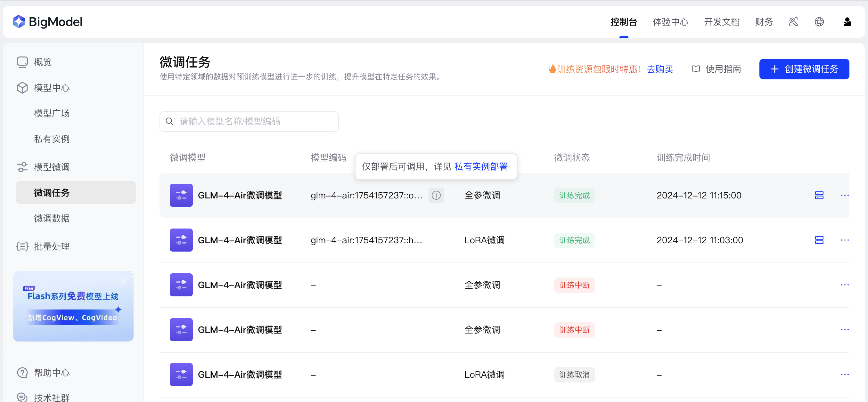This screenshot has width=868, height=402.
Task: Click the BigModel logo
Action: coord(47,22)
